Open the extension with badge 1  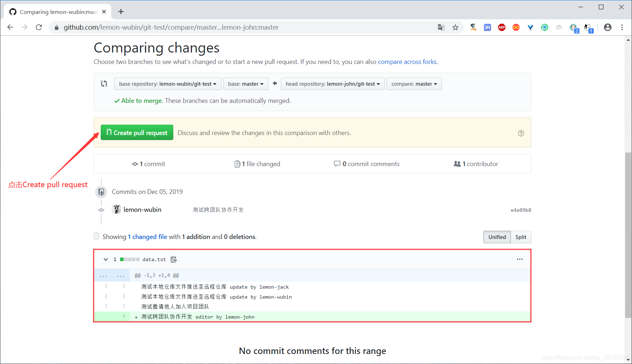(x=588, y=28)
